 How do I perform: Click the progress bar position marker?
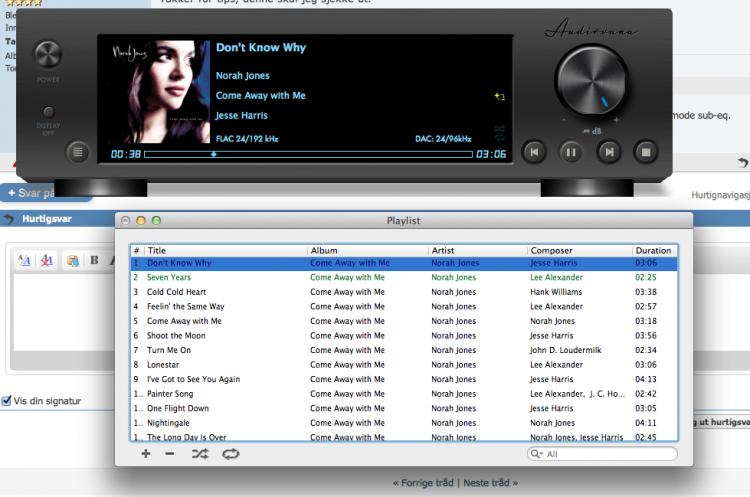pyautogui.click(x=214, y=154)
